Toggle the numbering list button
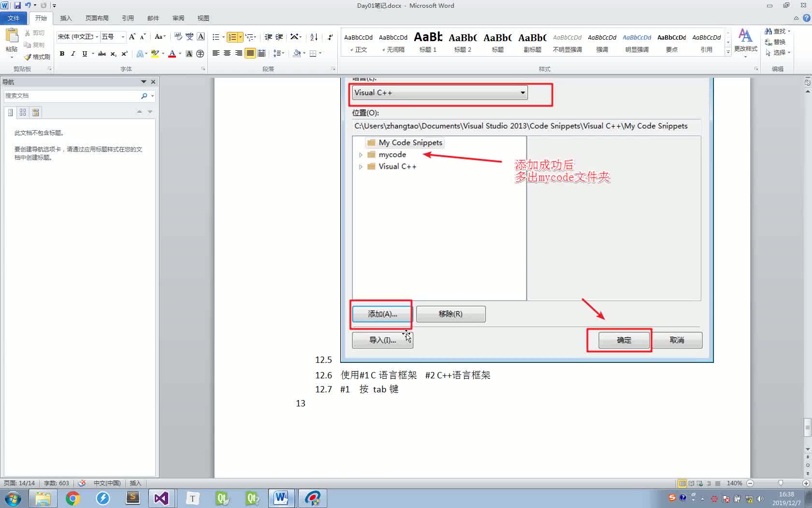 pos(232,37)
